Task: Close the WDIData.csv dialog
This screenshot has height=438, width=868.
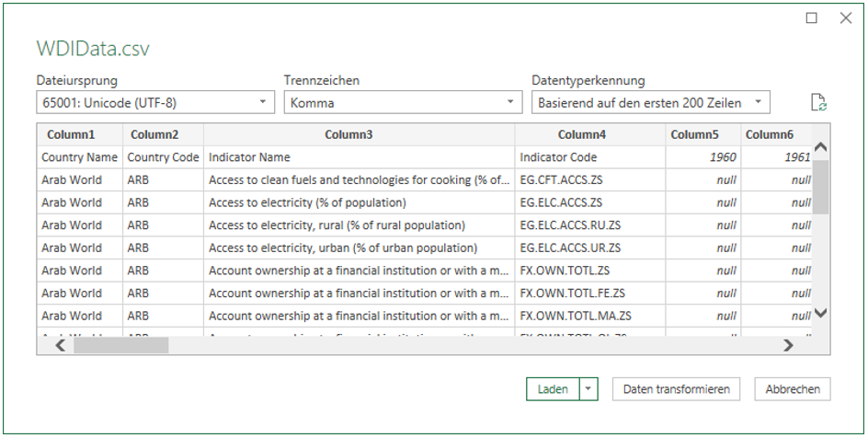Action: coord(845,17)
